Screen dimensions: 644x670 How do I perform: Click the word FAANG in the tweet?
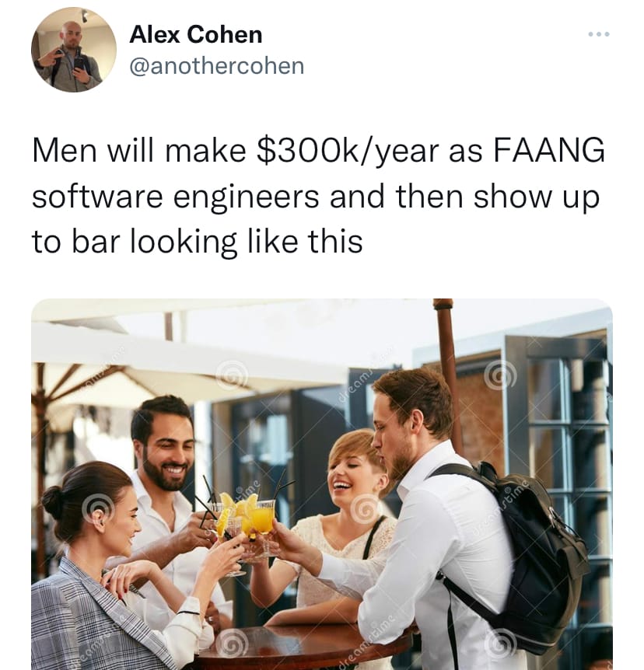pyautogui.click(x=549, y=150)
